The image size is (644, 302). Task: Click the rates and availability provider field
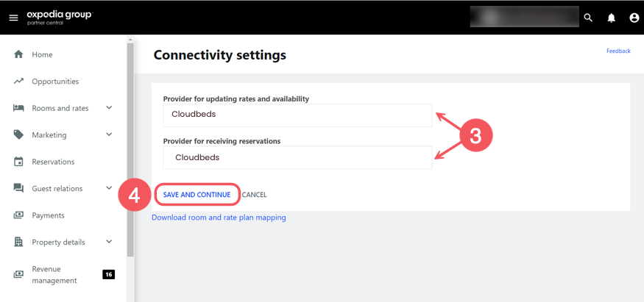297,115
